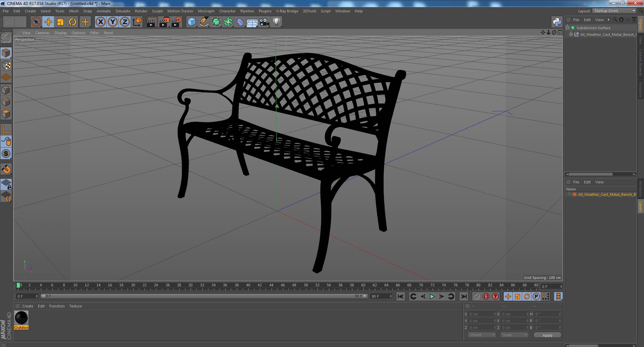
Task: Open the Simulate menu
Action: pos(123,11)
